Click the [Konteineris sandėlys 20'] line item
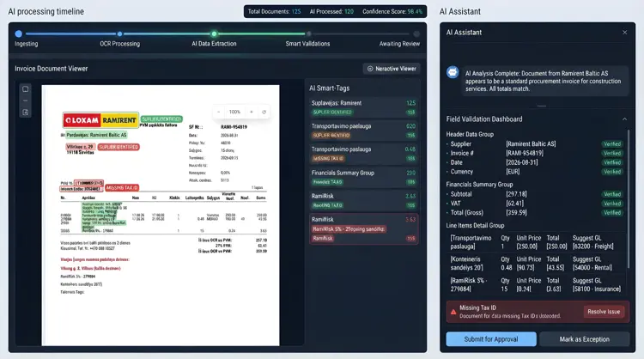The height and width of the screenshot is (359, 644). pyautogui.click(x=467, y=264)
